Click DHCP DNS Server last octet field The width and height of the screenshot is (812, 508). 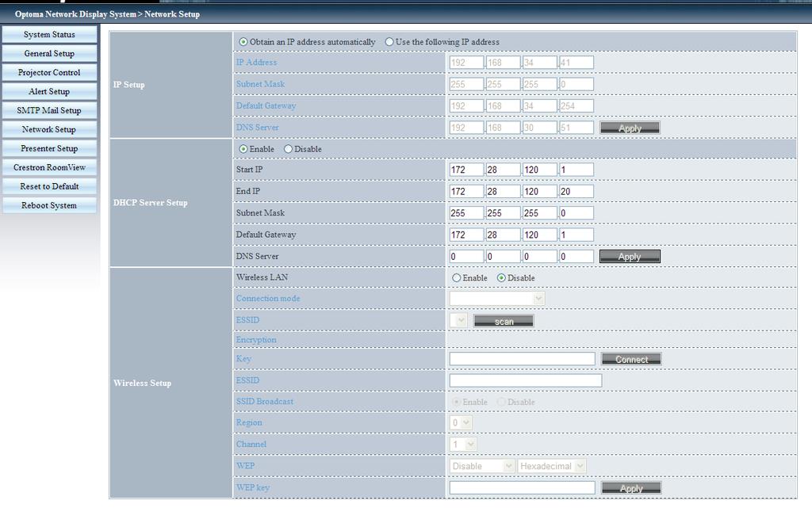576,257
